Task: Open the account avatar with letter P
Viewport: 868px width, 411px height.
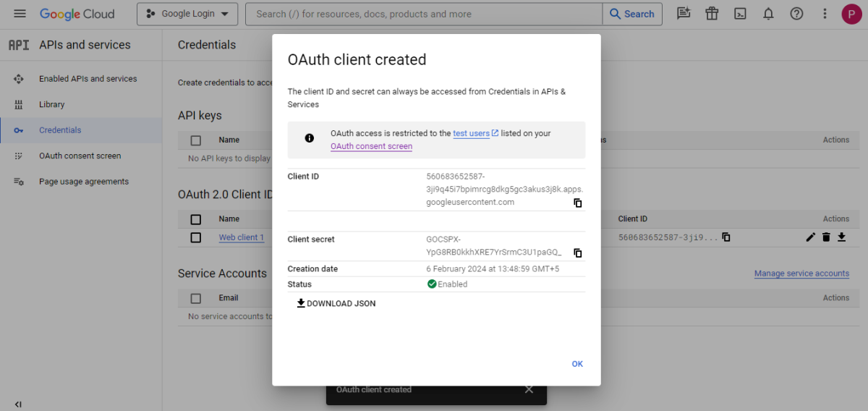Action: click(x=851, y=14)
